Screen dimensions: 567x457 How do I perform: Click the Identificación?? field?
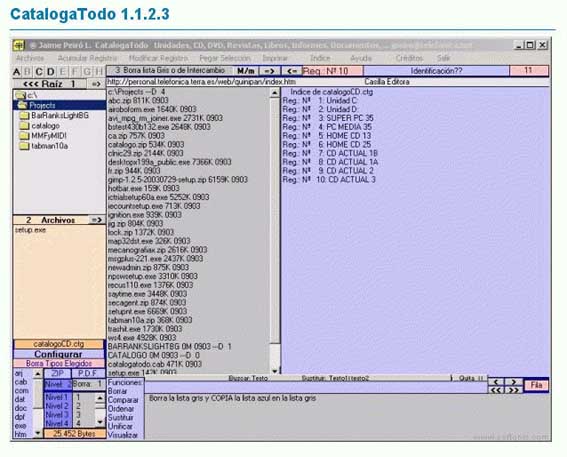tap(437, 71)
